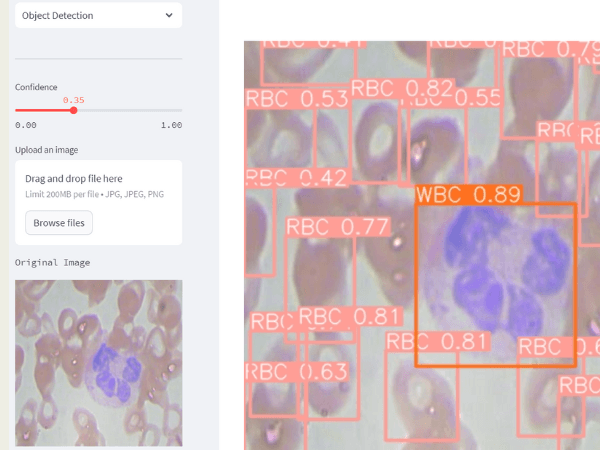Image resolution: width=600 pixels, height=450 pixels.
Task: Click the 0.35 slider value text
Action: point(73,99)
